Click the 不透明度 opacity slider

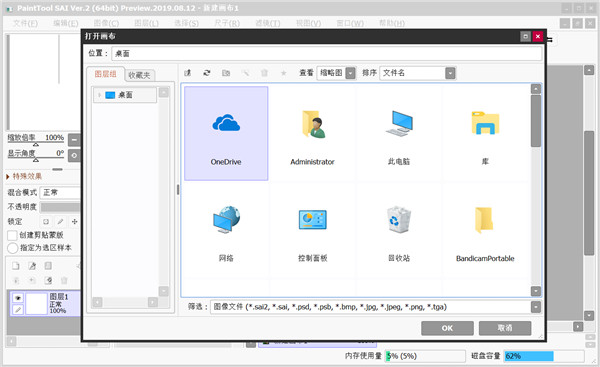(x=60, y=207)
